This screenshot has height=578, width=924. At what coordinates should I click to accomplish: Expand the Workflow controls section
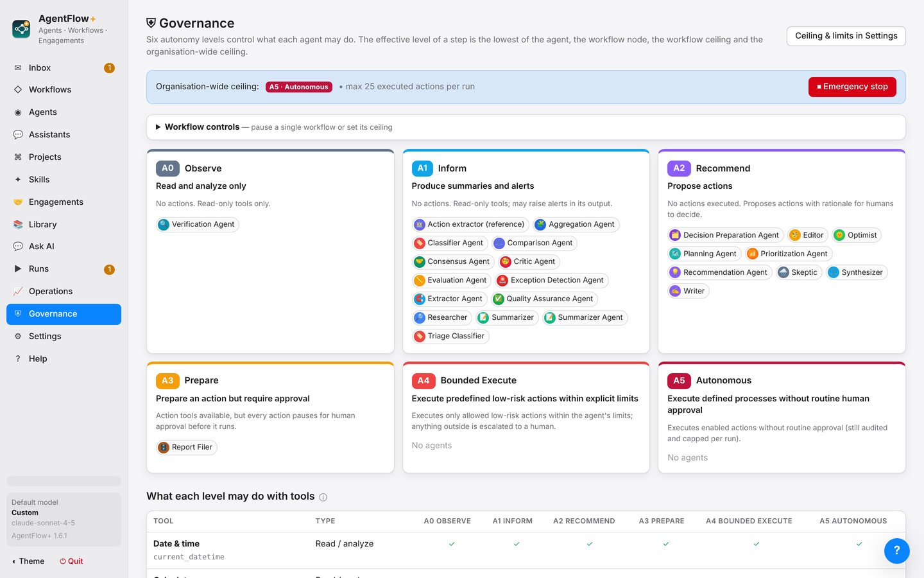click(x=526, y=127)
